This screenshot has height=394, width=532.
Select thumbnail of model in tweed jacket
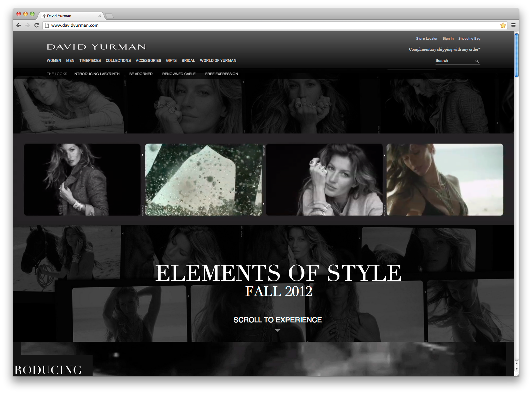click(82, 180)
